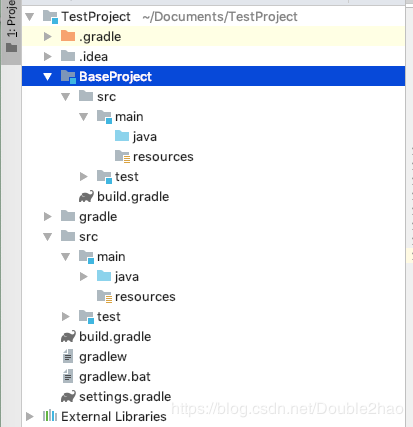The width and height of the screenshot is (413, 427).
Task: Click the BaseProject module folder icon
Action: click(68, 77)
